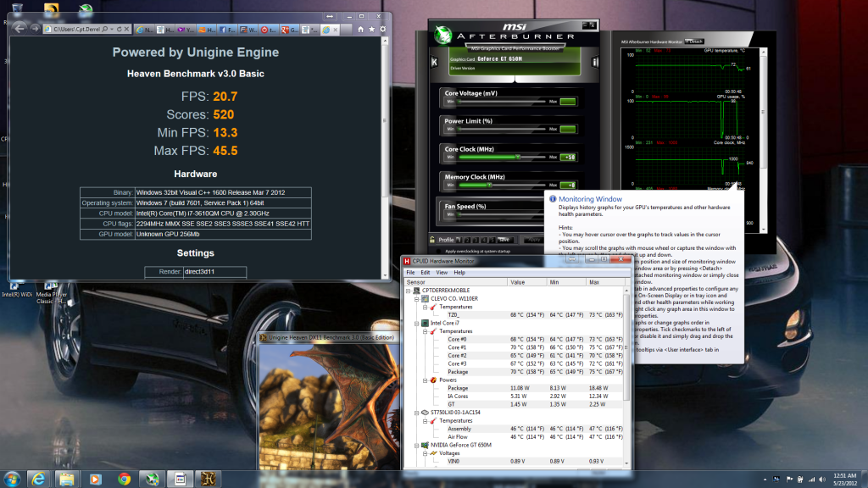Collapse the Intel Core i7 Powers node
This screenshot has height=488, width=868.
(426, 380)
